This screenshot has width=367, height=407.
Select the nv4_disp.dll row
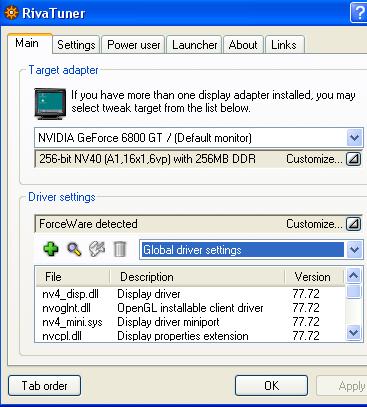(x=190, y=294)
